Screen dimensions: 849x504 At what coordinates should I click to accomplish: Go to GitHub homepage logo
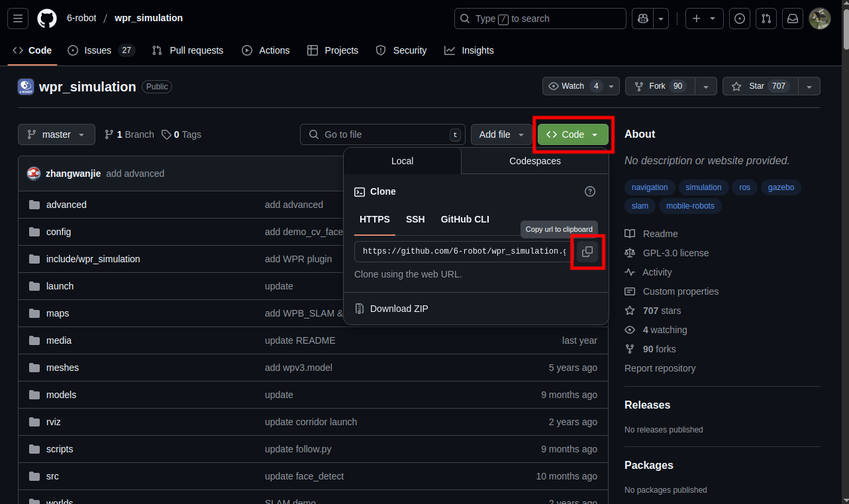[47, 19]
